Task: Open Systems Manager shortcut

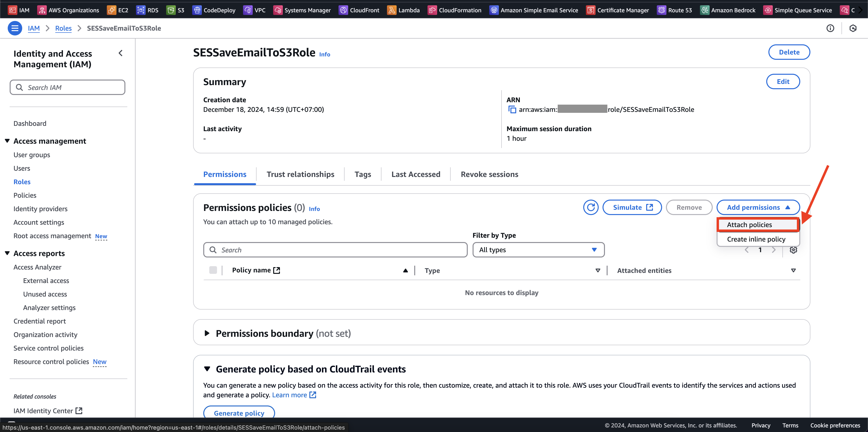Action: pos(302,10)
